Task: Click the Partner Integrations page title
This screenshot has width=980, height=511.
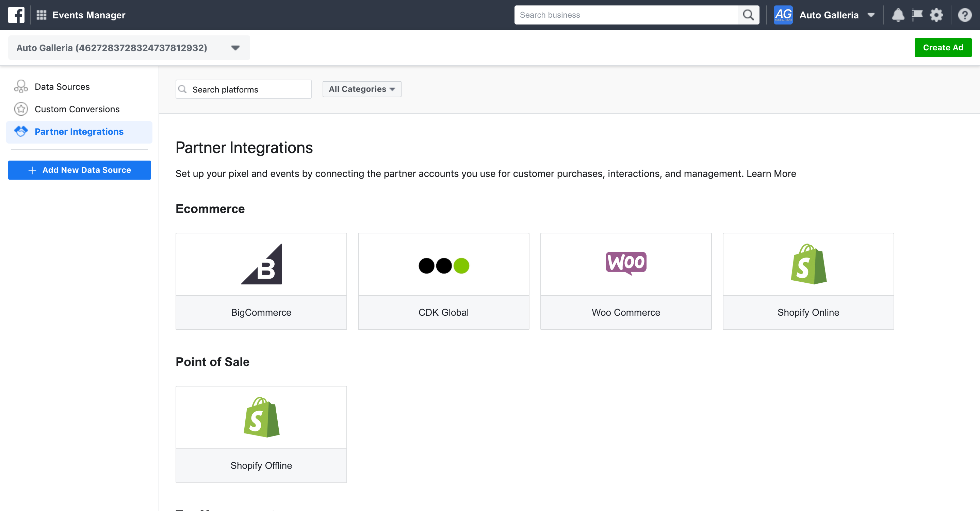Action: [x=244, y=148]
